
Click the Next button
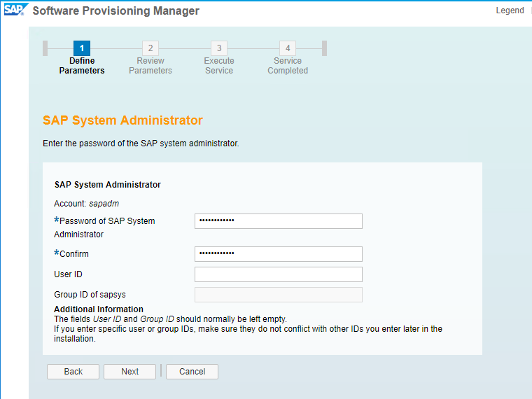point(130,372)
